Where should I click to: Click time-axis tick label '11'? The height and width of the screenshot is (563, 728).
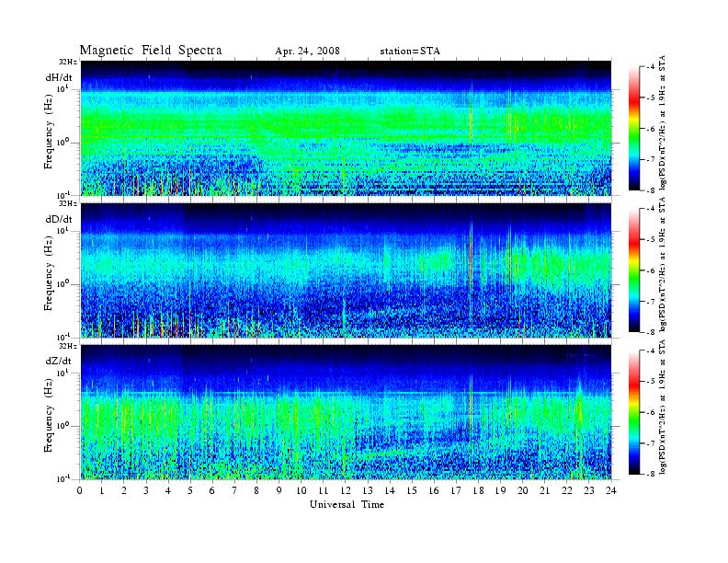coord(324,490)
